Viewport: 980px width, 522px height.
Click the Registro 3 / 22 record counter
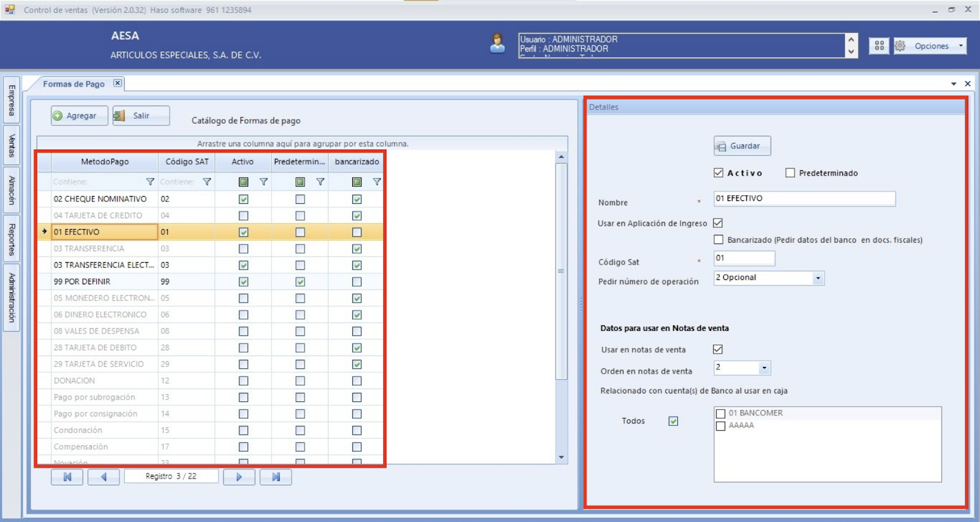point(171,477)
